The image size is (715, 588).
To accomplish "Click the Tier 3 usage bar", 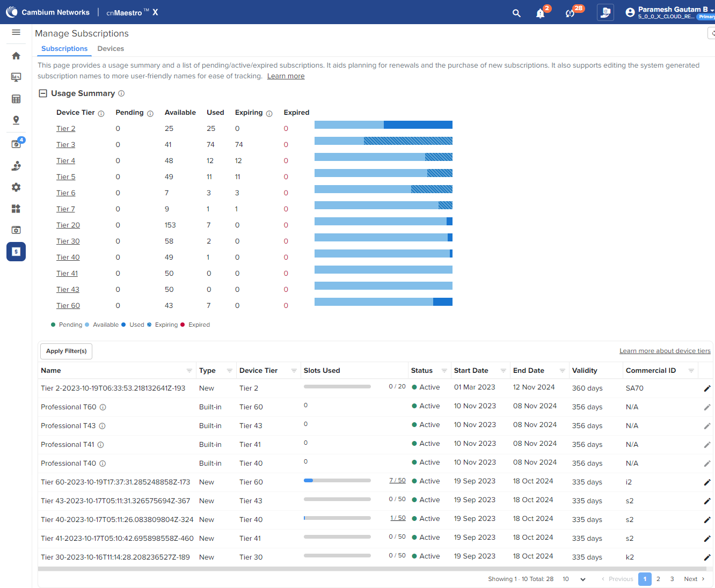I will click(x=383, y=141).
